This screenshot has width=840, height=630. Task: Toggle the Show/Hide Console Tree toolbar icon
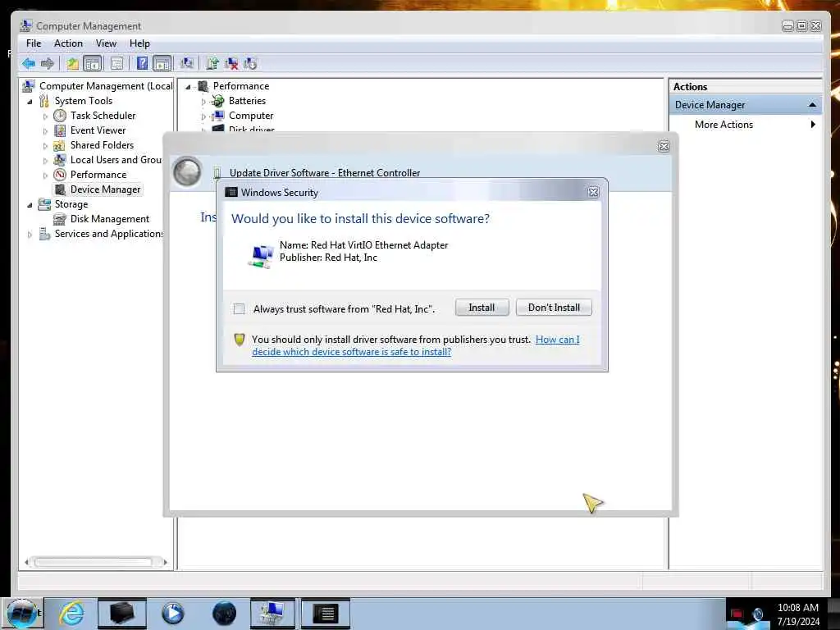click(93, 64)
